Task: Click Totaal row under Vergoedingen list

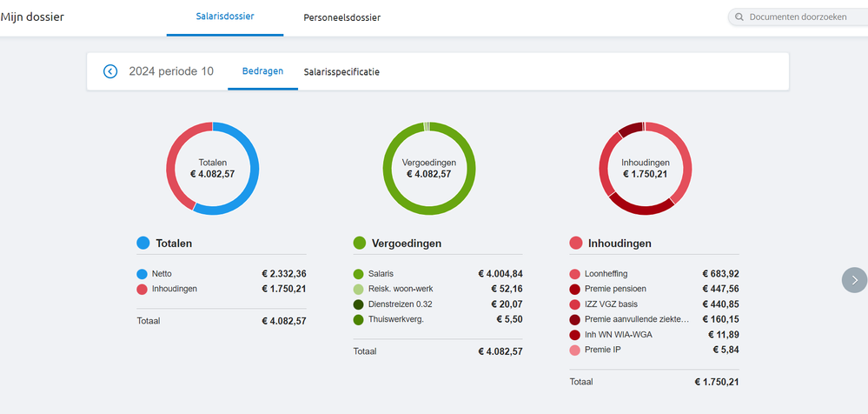Action: [438, 351]
